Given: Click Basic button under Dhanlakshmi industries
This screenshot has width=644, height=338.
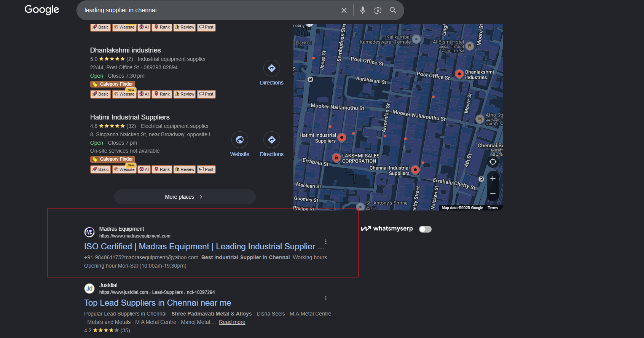Looking at the screenshot, I should click(x=100, y=94).
